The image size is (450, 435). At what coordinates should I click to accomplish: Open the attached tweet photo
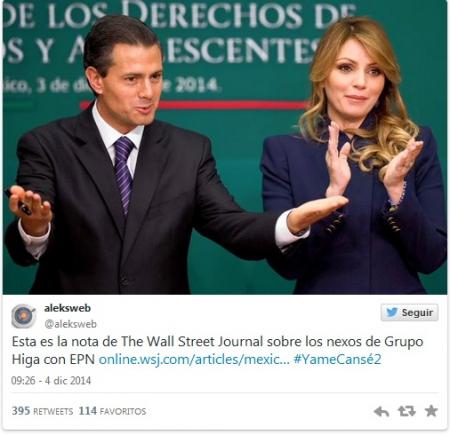(225, 147)
